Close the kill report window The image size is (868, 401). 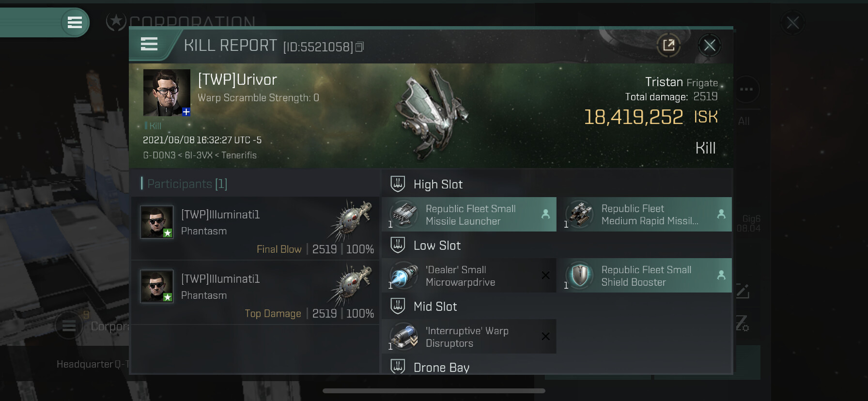(x=710, y=46)
